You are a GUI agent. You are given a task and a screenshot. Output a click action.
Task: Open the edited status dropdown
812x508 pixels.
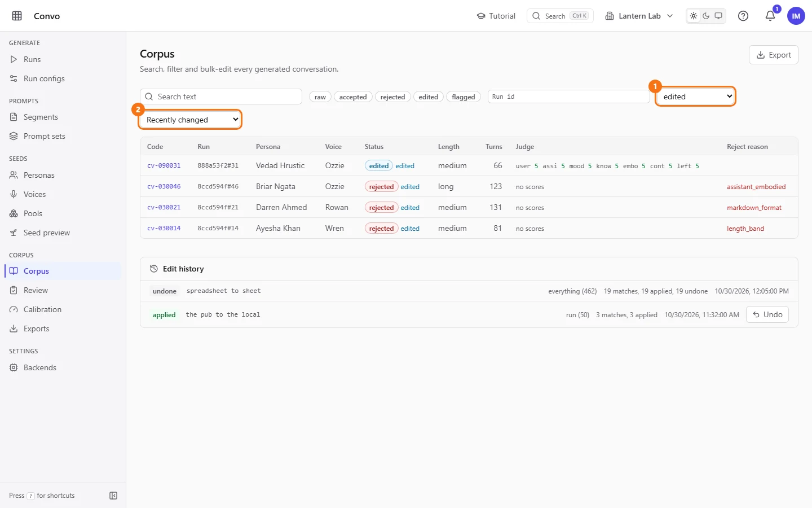696,97
